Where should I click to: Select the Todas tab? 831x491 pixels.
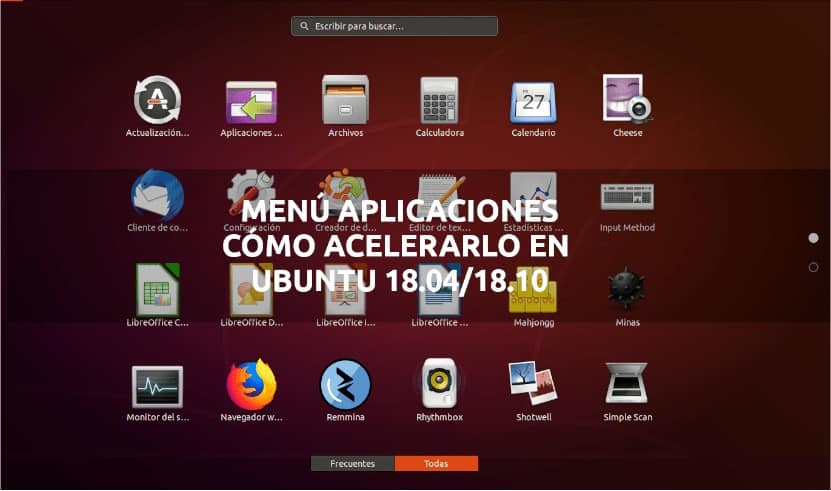click(436, 463)
